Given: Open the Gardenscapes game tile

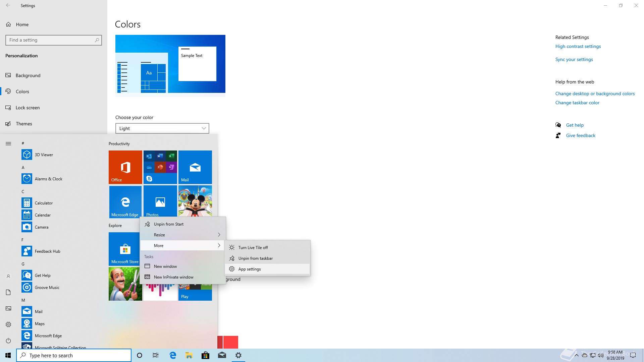Looking at the screenshot, I should [x=124, y=284].
